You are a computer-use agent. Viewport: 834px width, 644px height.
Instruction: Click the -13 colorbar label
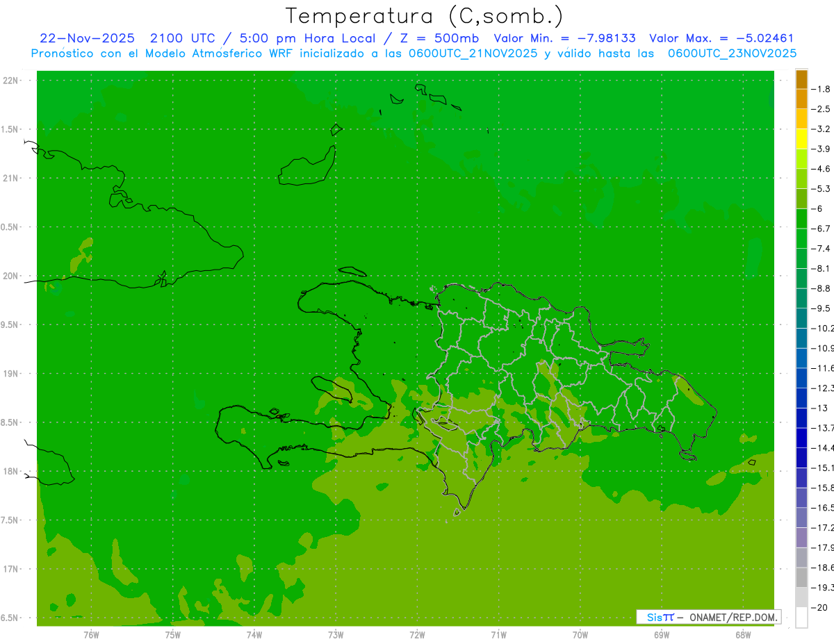(x=821, y=408)
